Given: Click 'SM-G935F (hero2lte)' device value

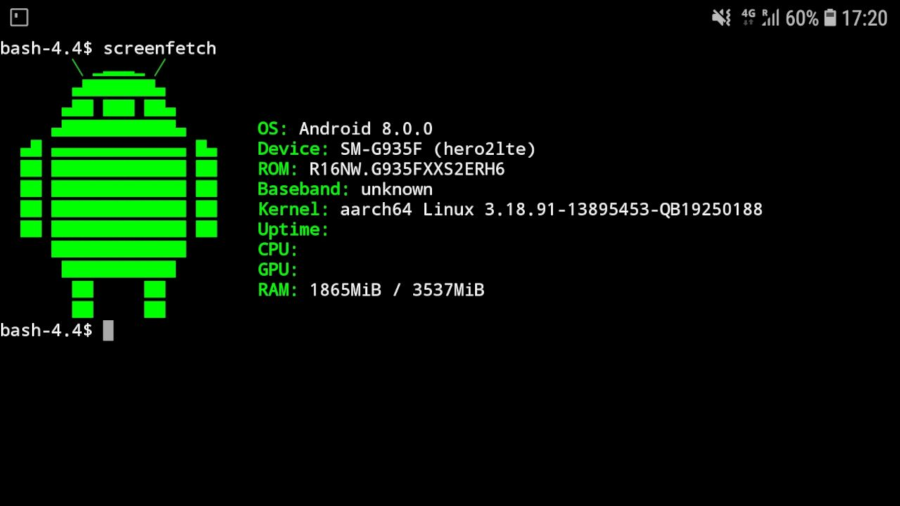Looking at the screenshot, I should click(438, 149).
